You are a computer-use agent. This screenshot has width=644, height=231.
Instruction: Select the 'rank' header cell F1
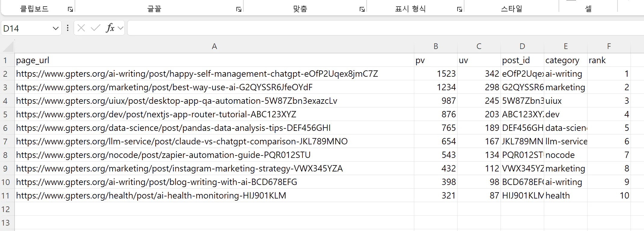click(609, 60)
